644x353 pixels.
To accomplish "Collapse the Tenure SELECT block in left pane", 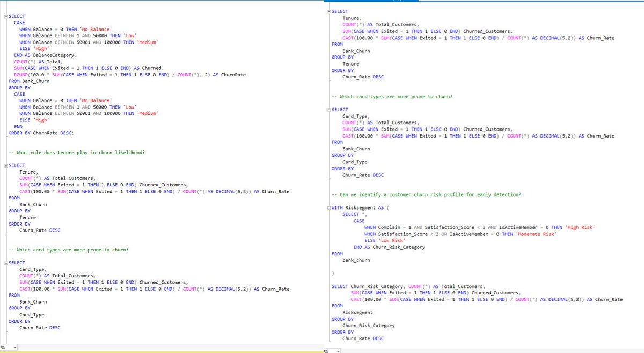I will point(6,165).
